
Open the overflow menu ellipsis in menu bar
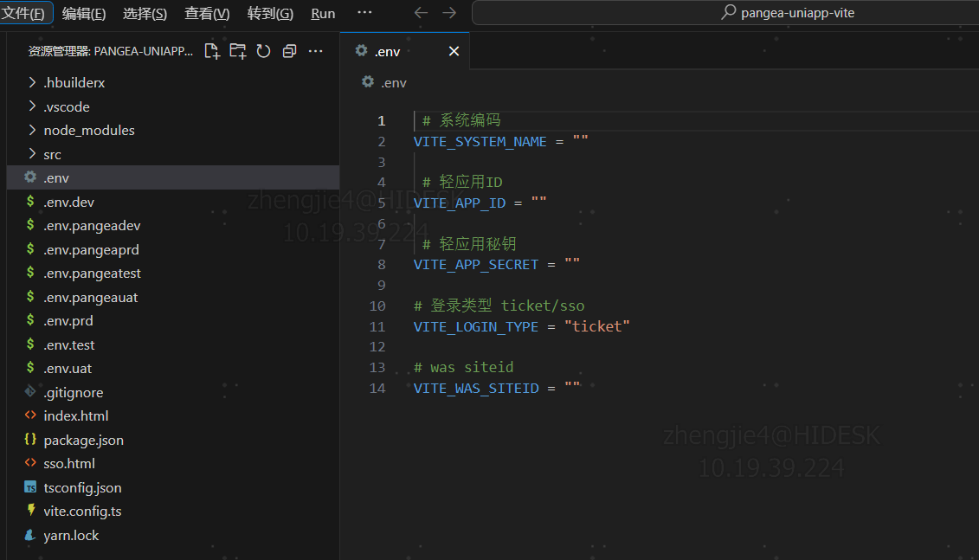[x=364, y=12]
